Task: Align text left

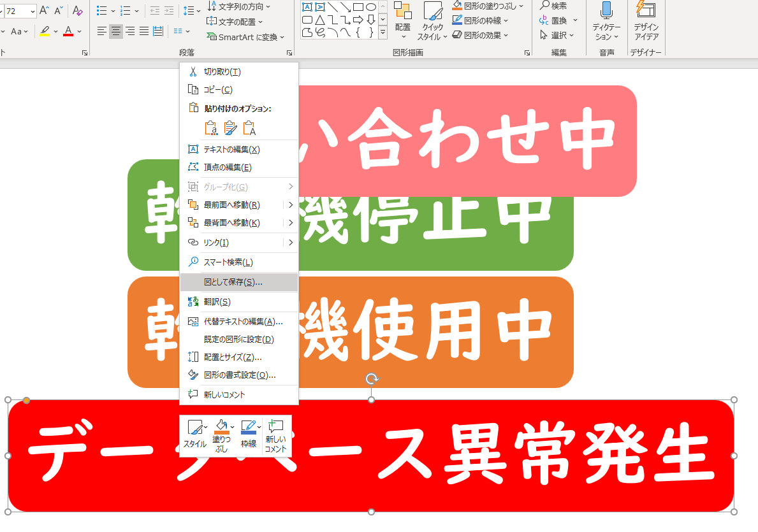Action: click(101, 31)
